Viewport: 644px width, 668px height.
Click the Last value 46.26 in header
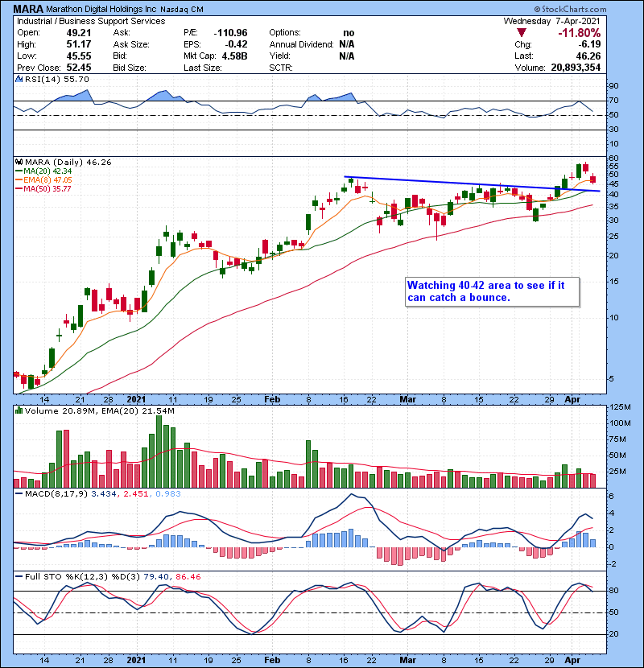(588, 56)
